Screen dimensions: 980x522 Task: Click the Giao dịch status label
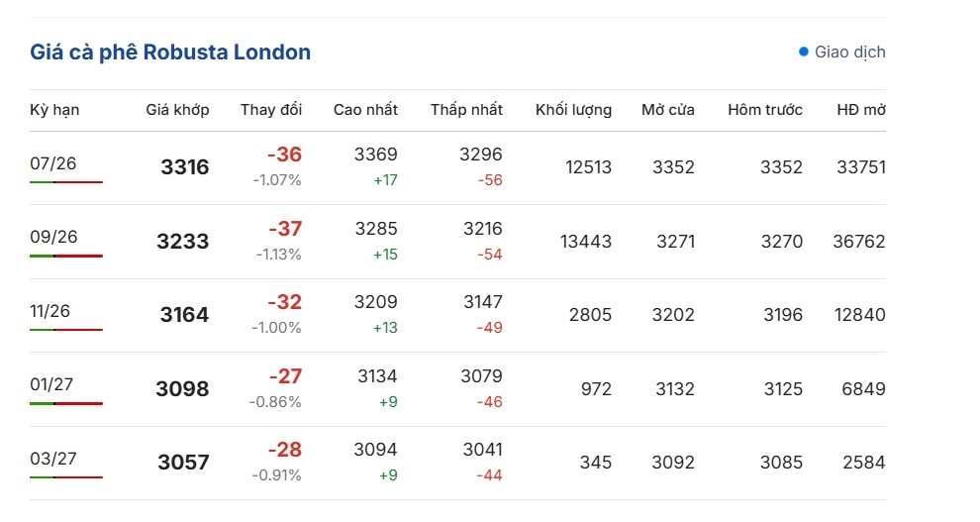(850, 52)
